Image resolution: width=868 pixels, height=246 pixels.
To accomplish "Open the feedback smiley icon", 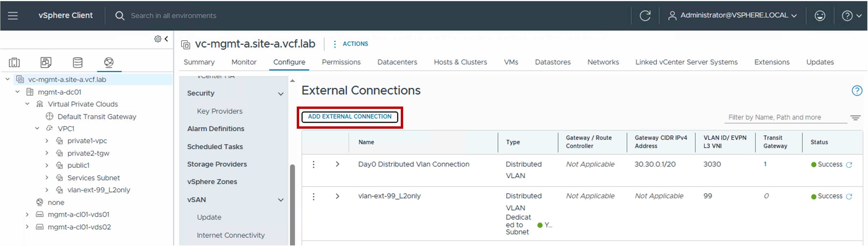I will point(820,16).
